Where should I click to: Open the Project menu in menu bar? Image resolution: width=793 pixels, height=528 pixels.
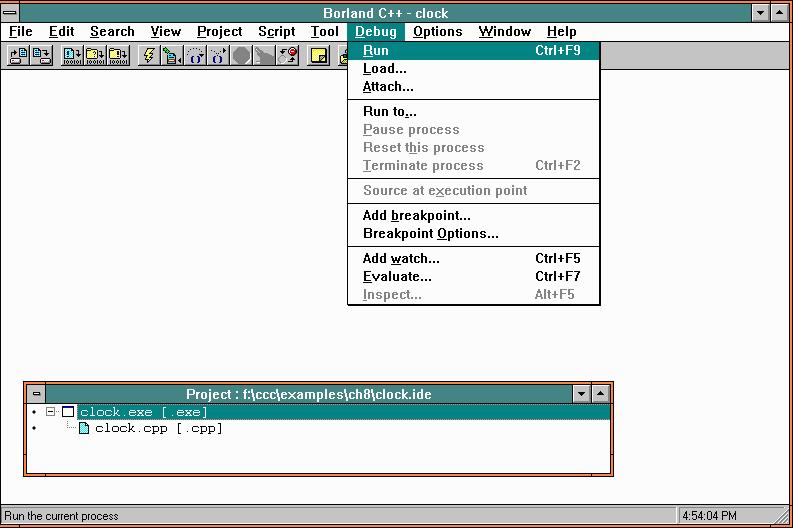pyautogui.click(x=219, y=31)
